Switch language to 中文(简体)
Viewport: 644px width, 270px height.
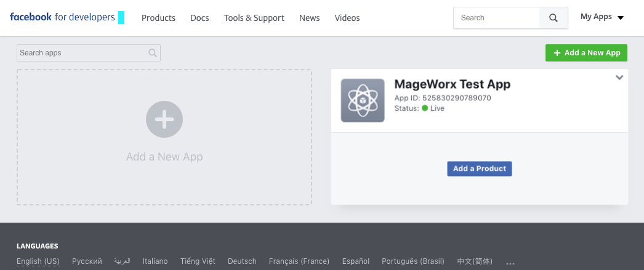474,261
